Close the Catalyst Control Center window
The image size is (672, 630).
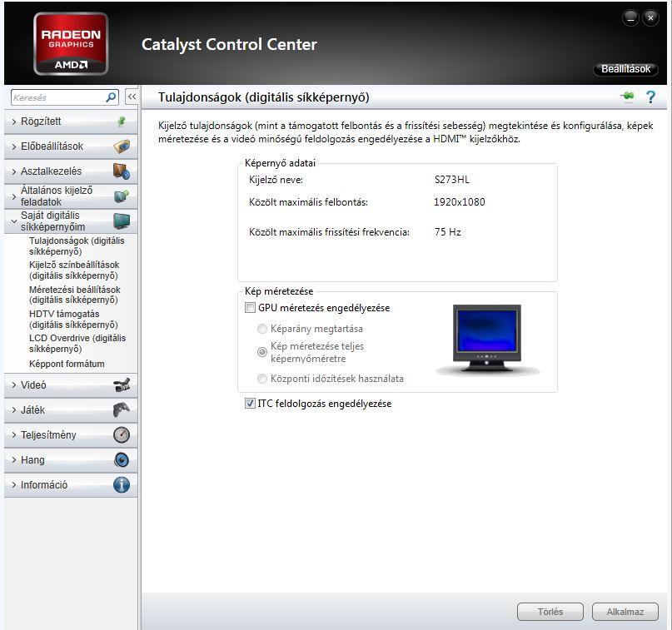pos(650,18)
